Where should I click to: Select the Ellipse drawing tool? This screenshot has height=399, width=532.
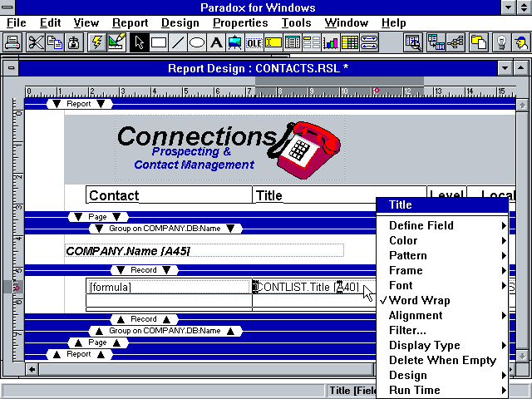click(196, 42)
